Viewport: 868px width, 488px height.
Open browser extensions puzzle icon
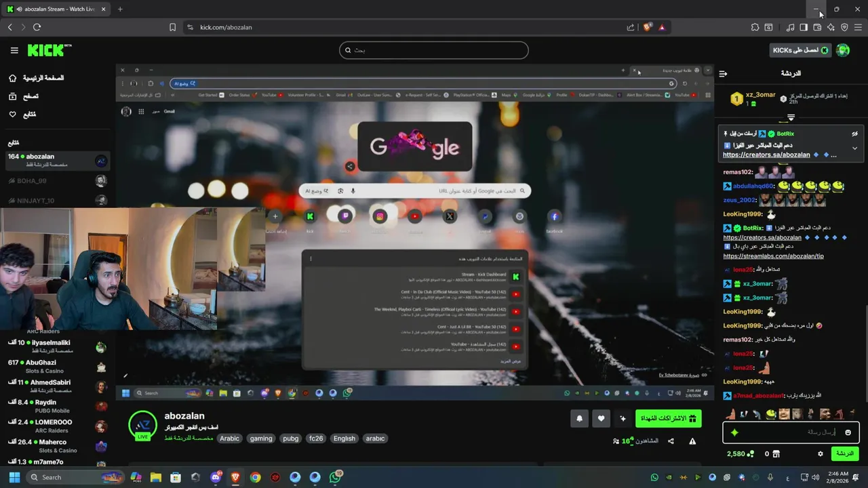755,27
